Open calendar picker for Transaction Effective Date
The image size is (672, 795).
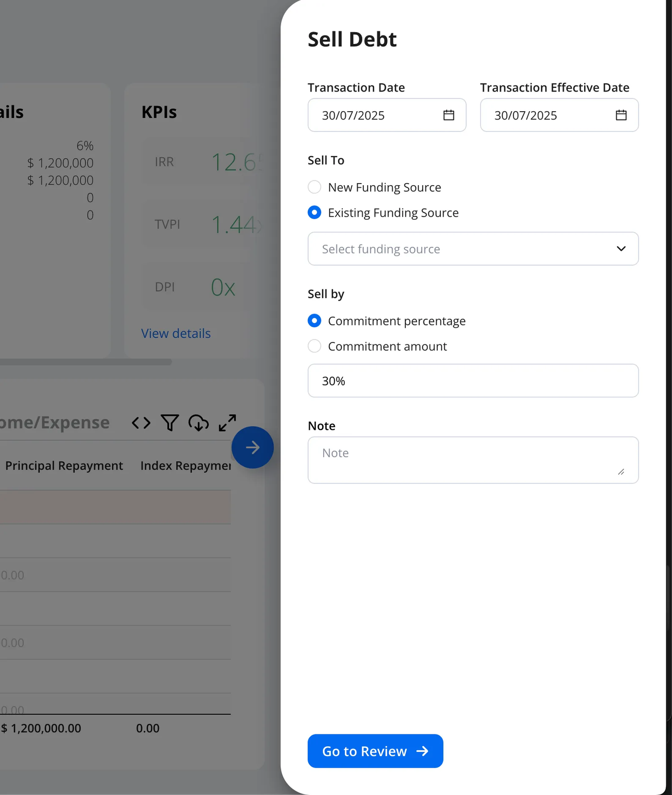click(621, 115)
